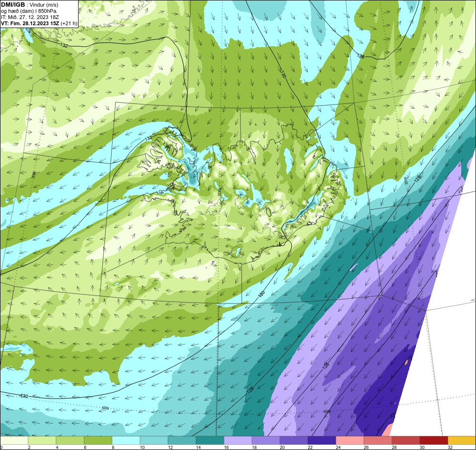Click legend value '8' on the color bar
476x450 pixels.
pos(113,447)
